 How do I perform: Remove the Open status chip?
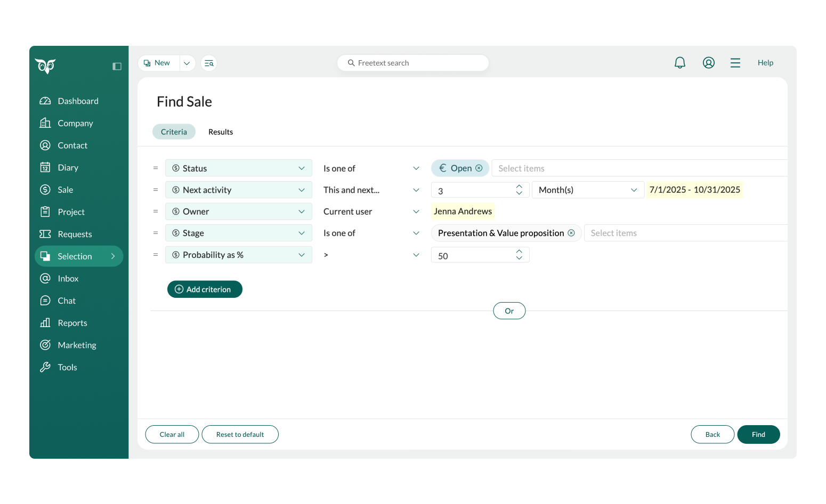click(479, 168)
